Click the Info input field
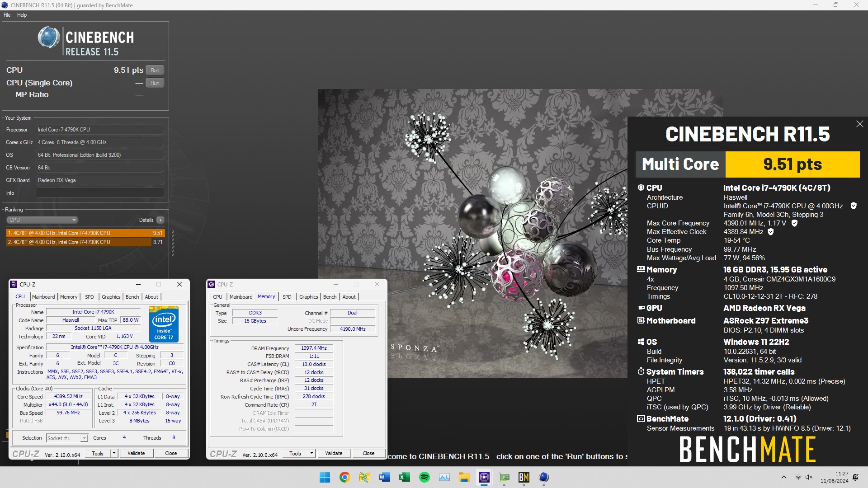The height and width of the screenshot is (488, 868). [100, 193]
